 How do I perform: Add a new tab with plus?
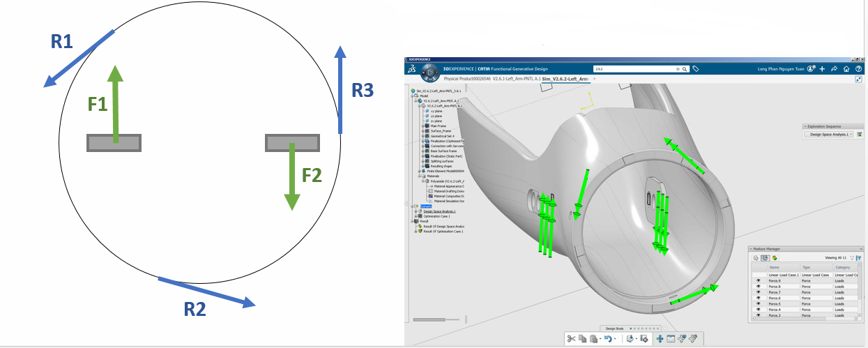[595, 80]
